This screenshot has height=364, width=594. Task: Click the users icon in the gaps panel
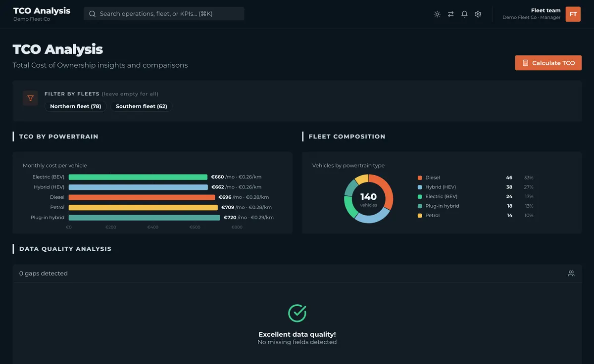[571, 273]
